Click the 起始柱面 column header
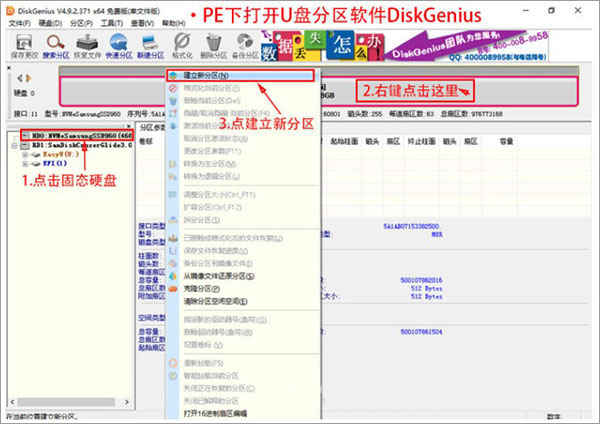The height and width of the screenshot is (424, 600). [x=344, y=142]
